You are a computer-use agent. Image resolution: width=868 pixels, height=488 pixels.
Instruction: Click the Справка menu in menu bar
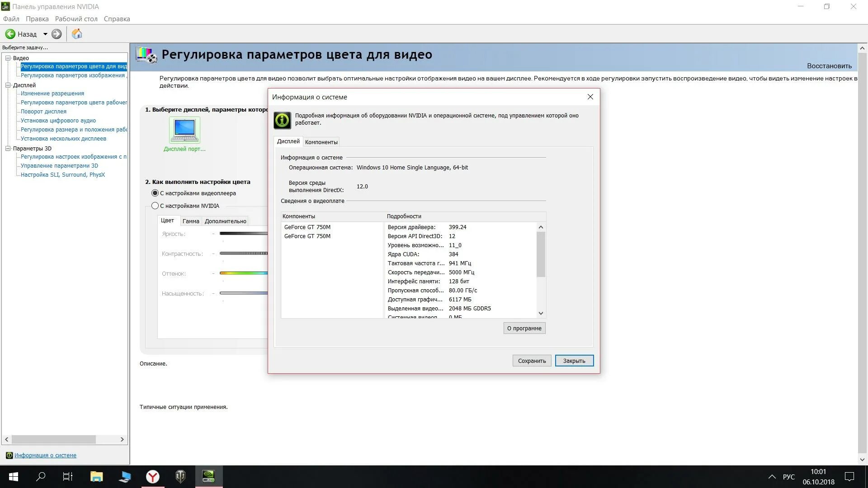117,19
